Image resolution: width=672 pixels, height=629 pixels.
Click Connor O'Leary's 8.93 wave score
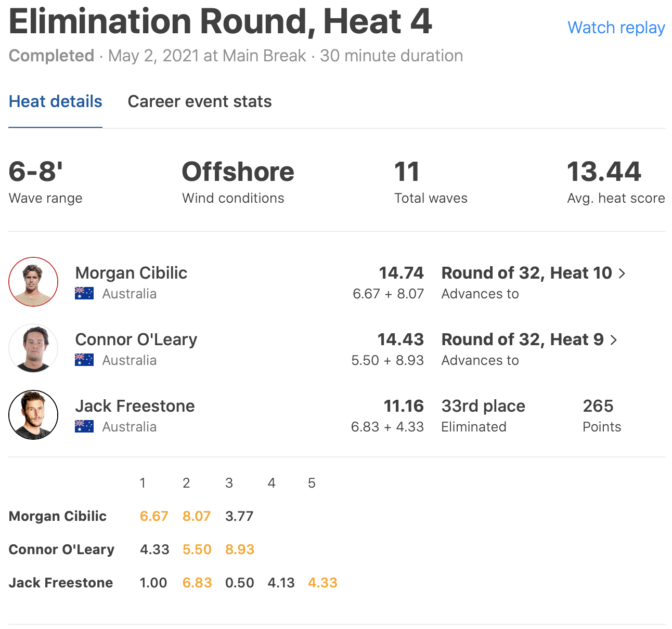pyautogui.click(x=240, y=549)
